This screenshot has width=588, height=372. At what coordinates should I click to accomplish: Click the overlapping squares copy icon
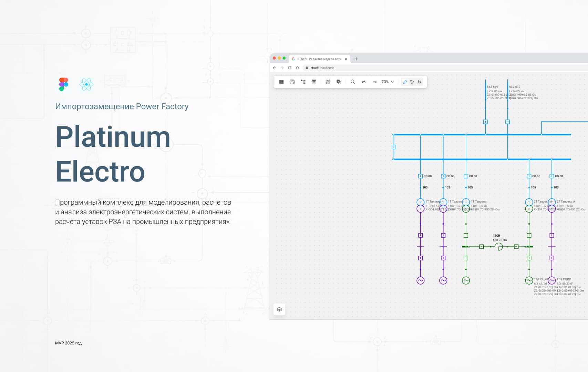(x=339, y=82)
